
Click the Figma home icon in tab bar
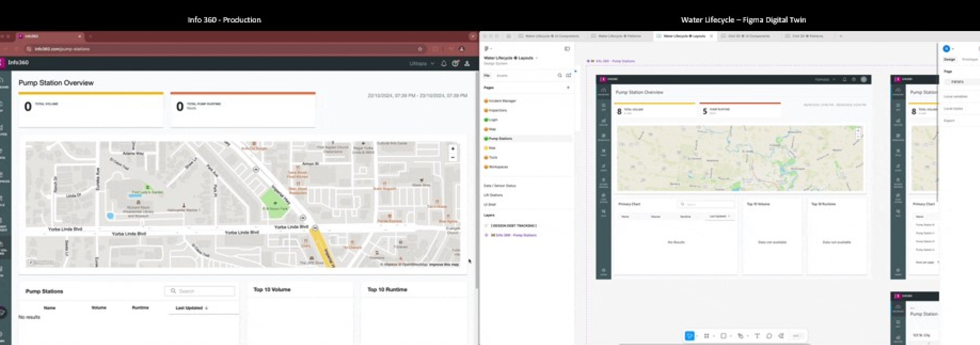pos(509,36)
